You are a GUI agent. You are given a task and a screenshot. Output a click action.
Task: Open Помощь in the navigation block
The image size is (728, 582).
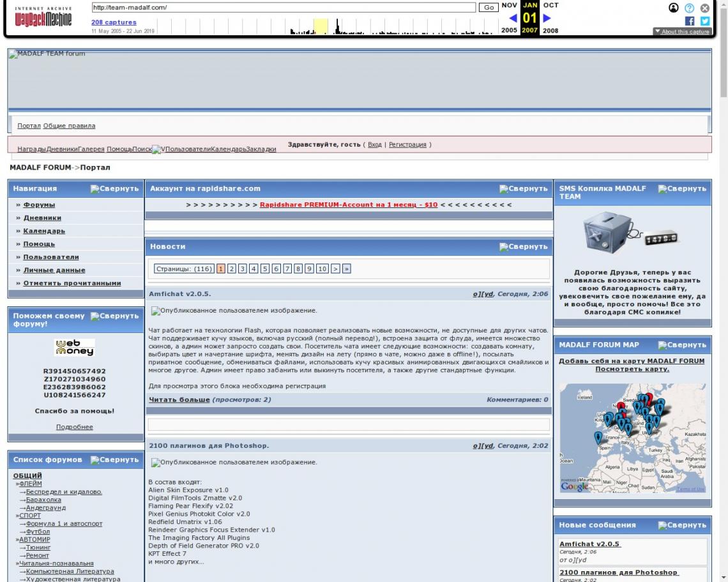(39, 244)
